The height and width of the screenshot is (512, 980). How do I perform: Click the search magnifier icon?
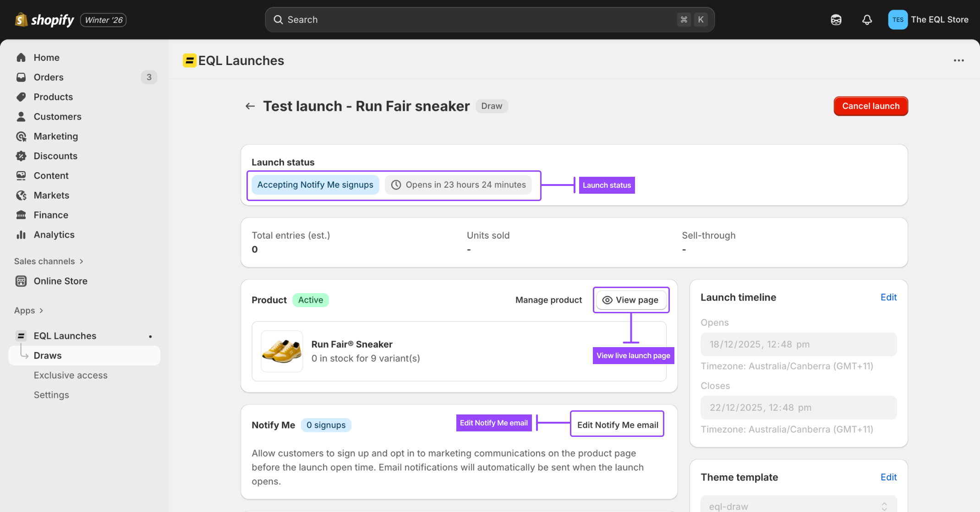click(278, 20)
